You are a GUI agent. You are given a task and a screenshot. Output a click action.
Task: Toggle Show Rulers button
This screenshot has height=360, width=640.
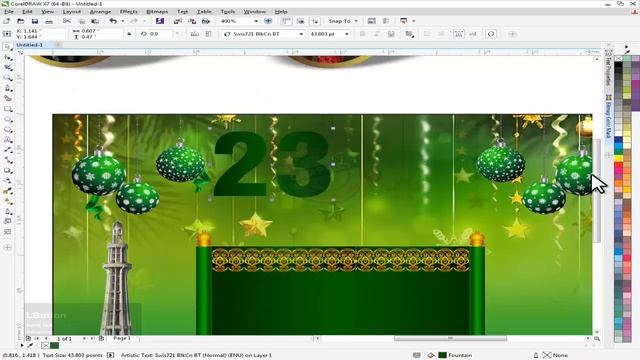[x=286, y=21]
